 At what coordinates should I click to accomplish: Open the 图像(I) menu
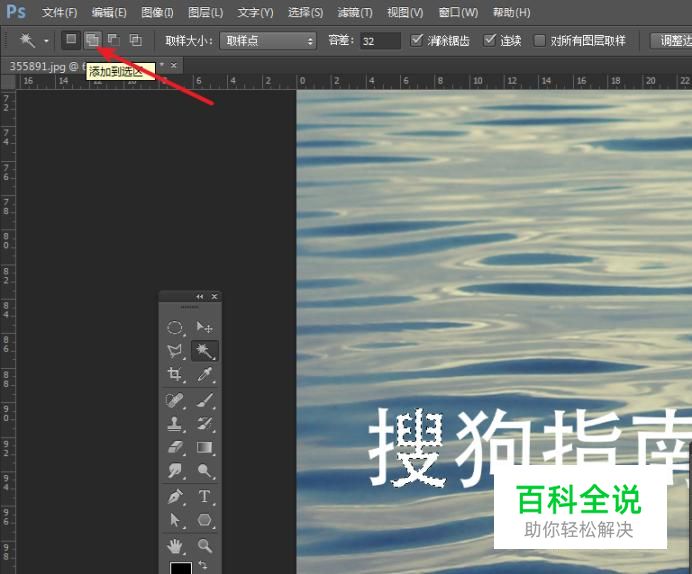(x=157, y=12)
